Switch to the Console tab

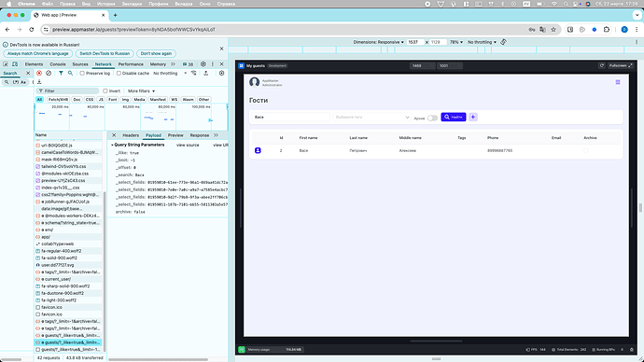(x=58, y=64)
